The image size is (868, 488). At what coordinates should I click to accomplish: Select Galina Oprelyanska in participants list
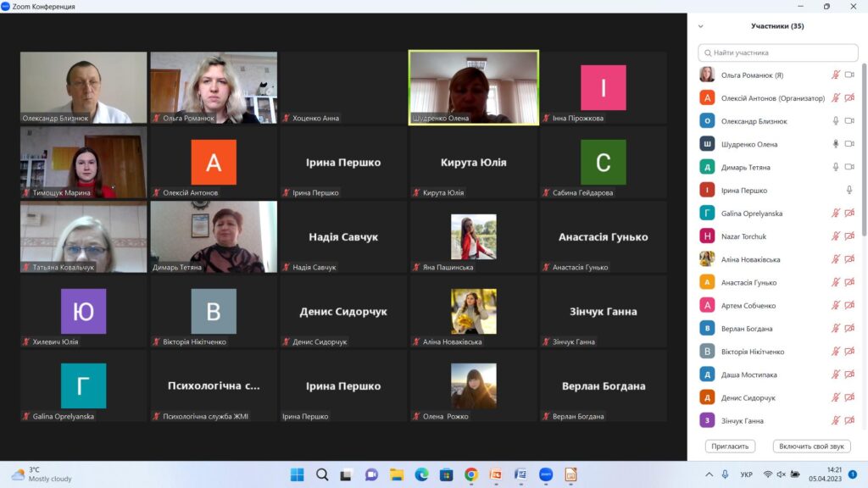[x=752, y=213]
